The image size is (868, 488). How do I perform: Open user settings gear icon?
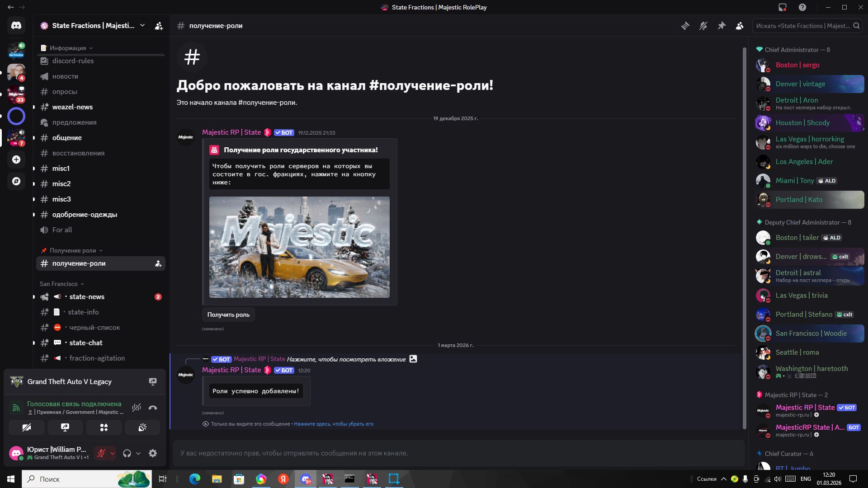[x=153, y=453]
